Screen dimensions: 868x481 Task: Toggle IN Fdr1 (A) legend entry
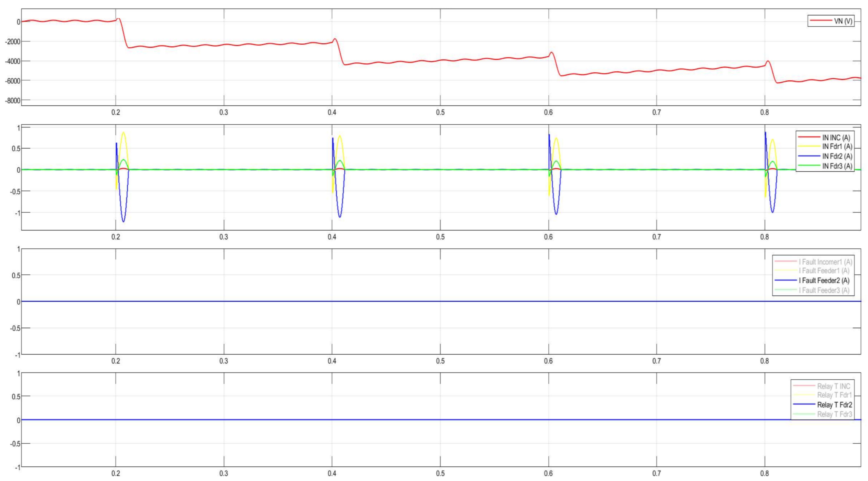837,147
